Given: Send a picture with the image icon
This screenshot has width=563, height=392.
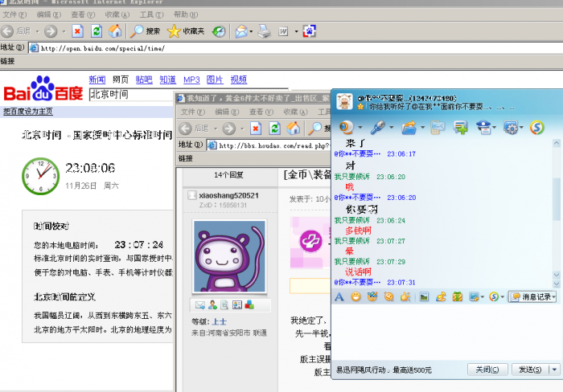Looking at the screenshot, I should tap(424, 296).
